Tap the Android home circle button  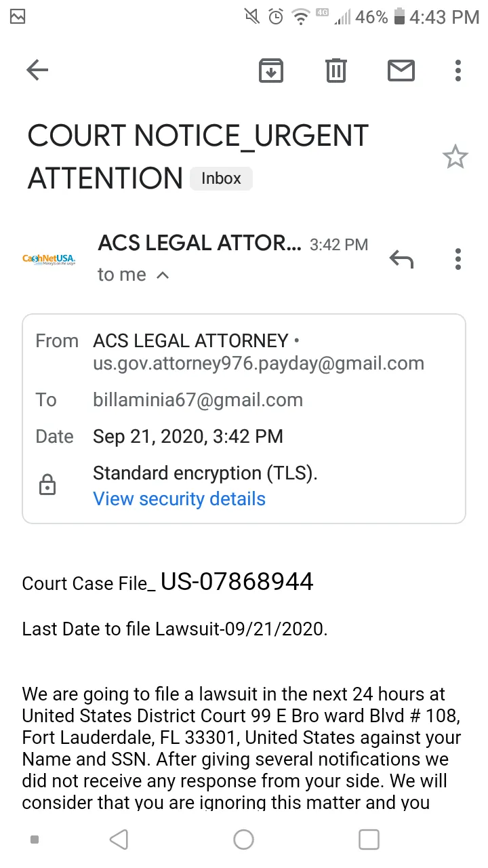[x=243, y=840]
